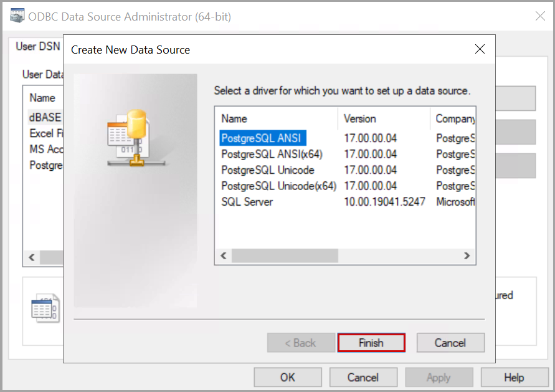Click the driver list horizontal scrollbar thumb
Image resolution: width=555 pixels, height=392 pixels.
[285, 256]
